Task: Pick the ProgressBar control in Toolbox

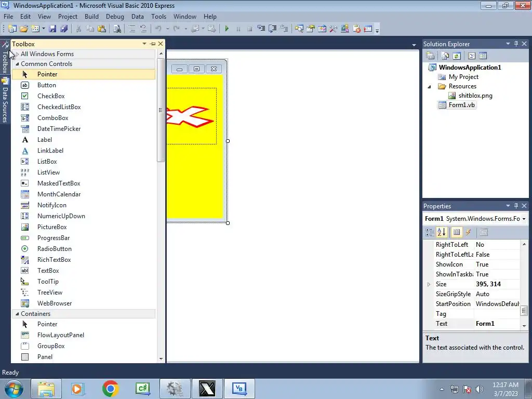Action: tap(54, 238)
